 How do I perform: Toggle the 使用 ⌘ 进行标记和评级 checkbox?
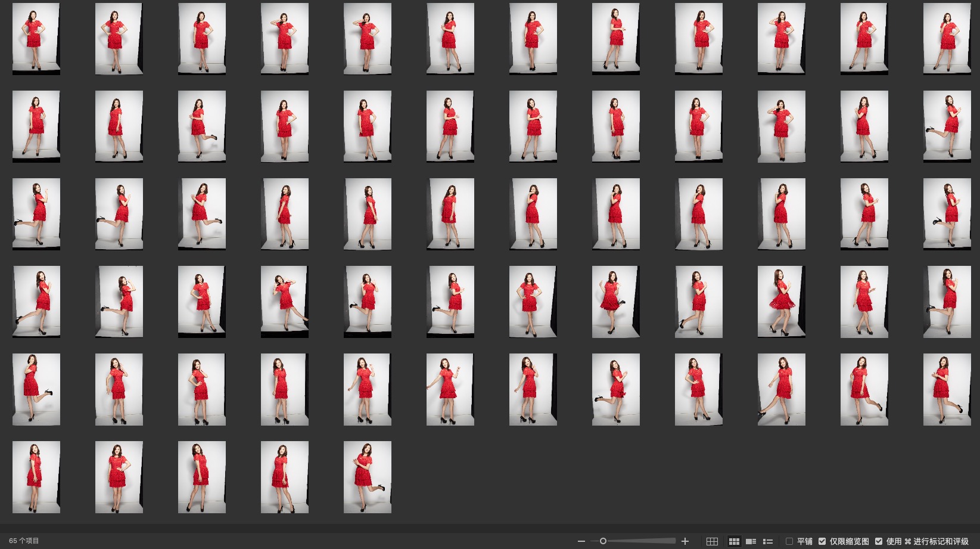tap(879, 541)
